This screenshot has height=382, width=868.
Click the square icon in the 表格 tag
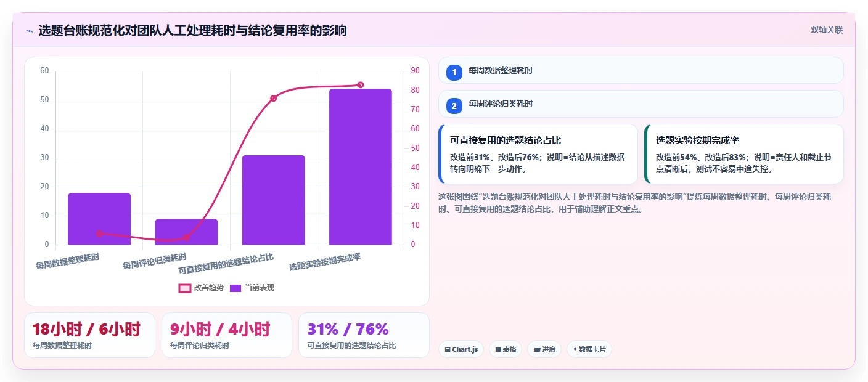pyautogui.click(x=498, y=349)
